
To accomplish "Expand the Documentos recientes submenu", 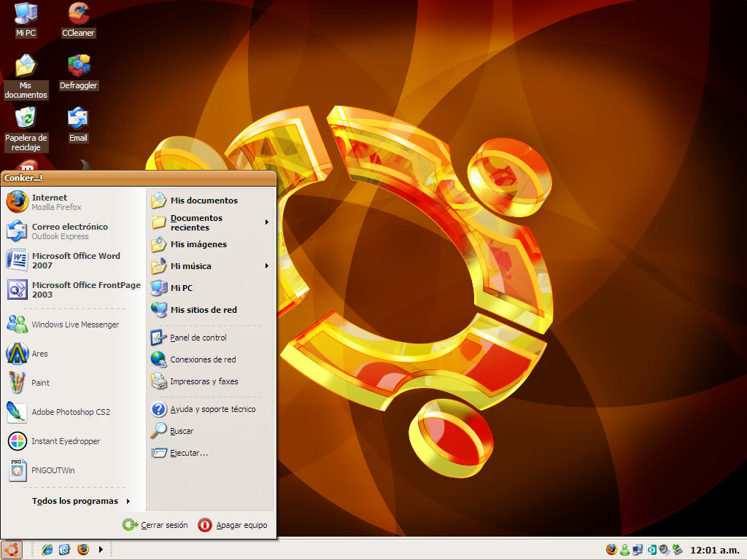I will (198, 222).
